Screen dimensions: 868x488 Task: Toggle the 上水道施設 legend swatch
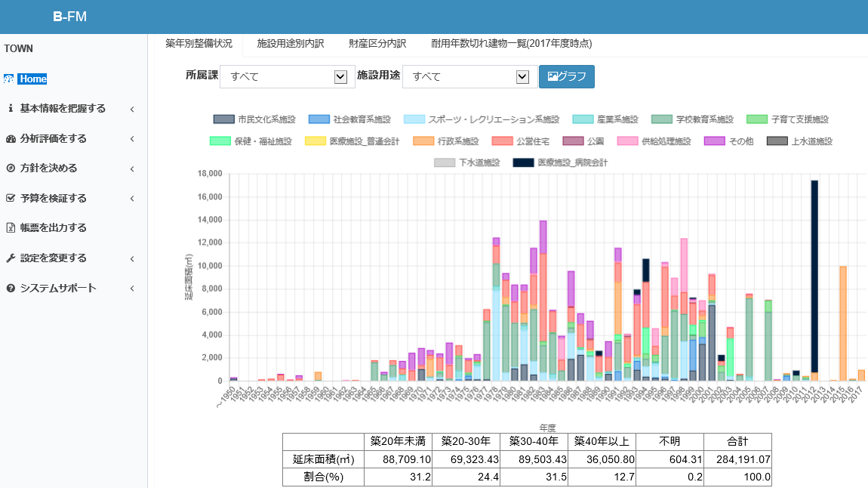coord(777,141)
